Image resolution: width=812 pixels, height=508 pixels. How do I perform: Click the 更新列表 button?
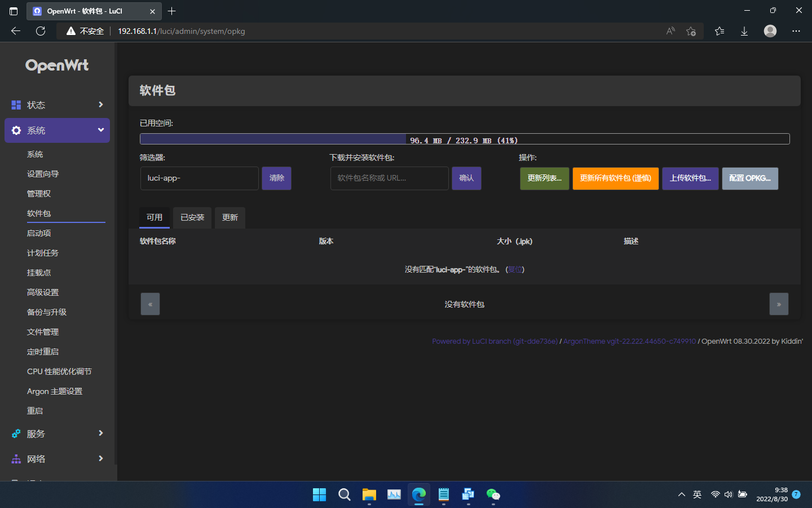click(544, 178)
